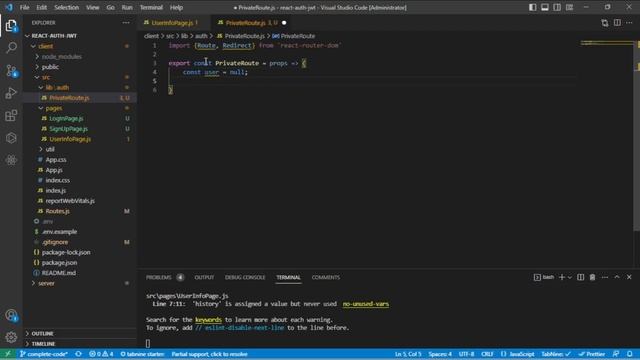Switch to the DEBUG CONSOLE tab
This screenshot has height=360, width=640.
coord(245,277)
